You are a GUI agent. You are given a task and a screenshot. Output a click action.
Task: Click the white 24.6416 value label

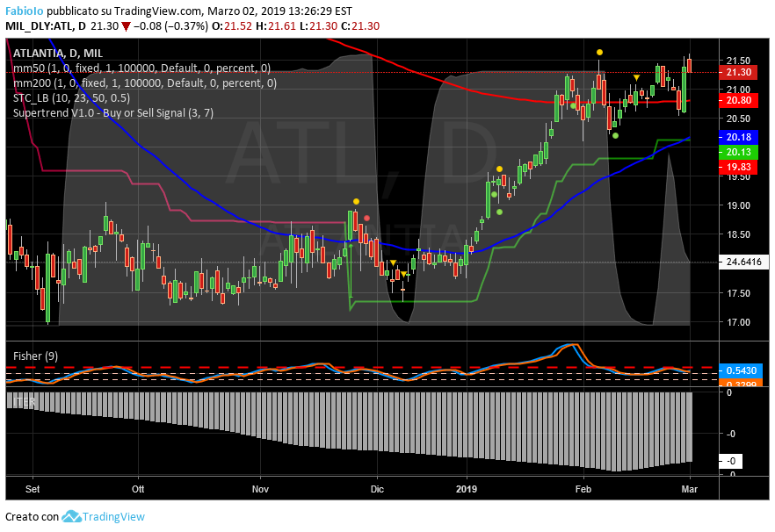(744, 262)
